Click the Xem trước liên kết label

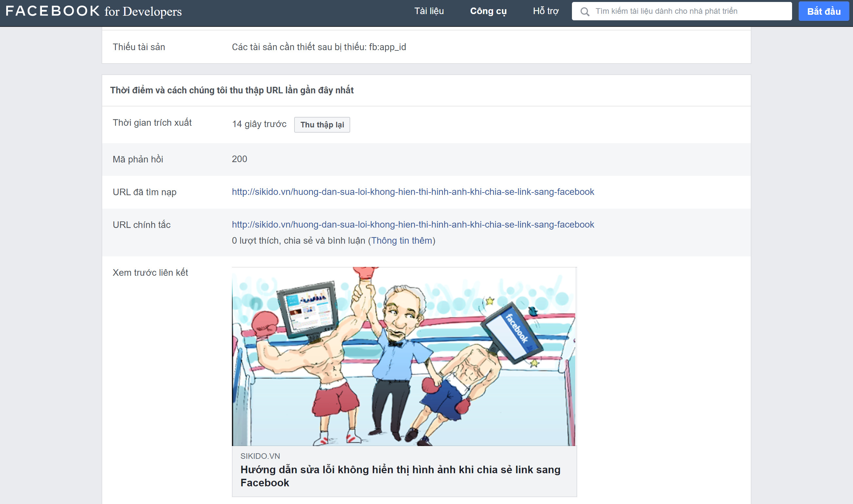coord(150,272)
